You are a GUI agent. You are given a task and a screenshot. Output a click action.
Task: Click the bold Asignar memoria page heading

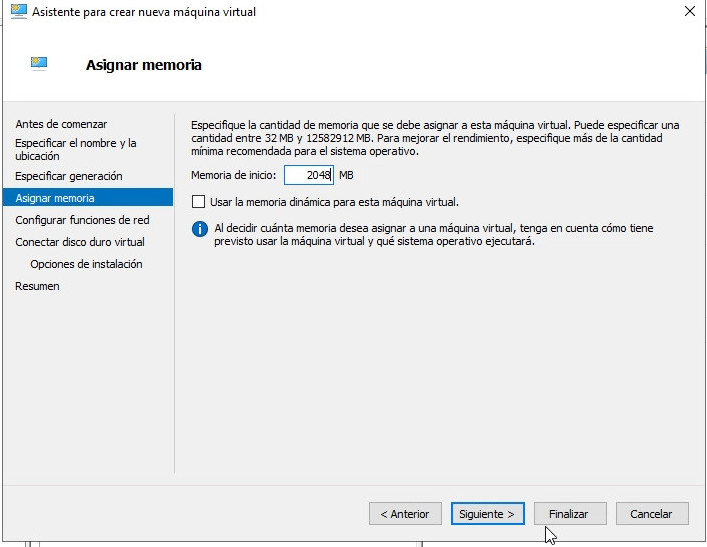143,65
